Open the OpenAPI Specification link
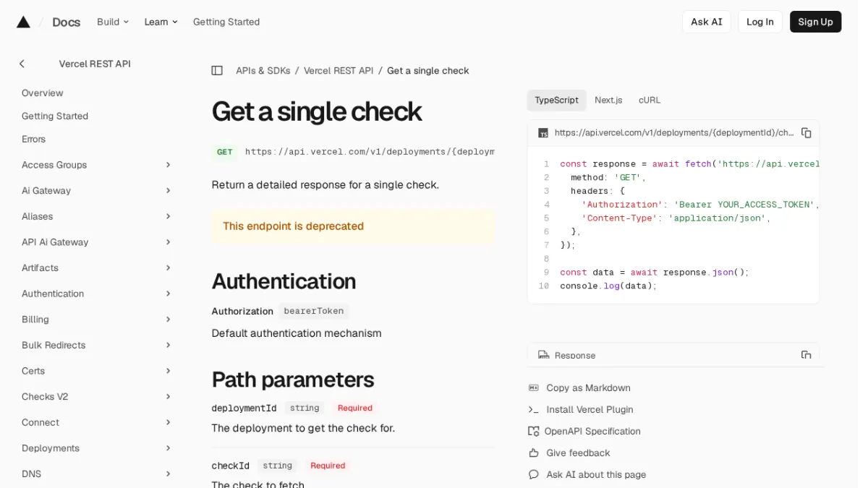This screenshot has width=868, height=488. pos(592,432)
